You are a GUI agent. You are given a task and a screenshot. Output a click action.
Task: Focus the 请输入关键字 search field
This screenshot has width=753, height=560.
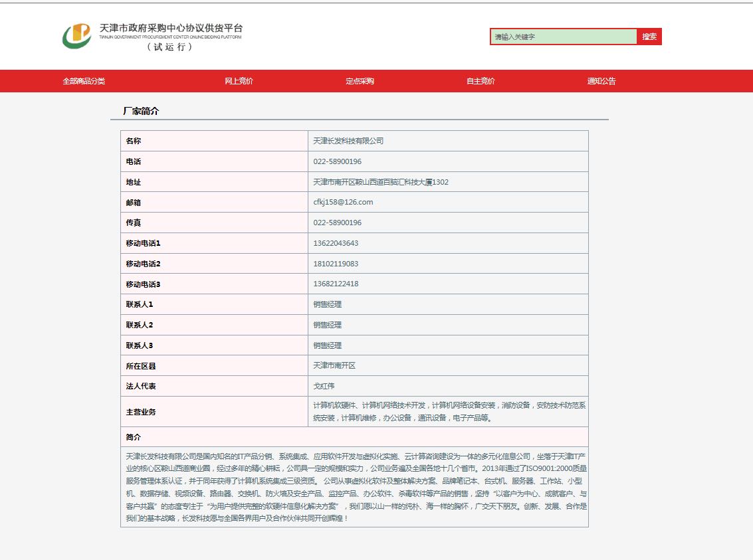(563, 37)
